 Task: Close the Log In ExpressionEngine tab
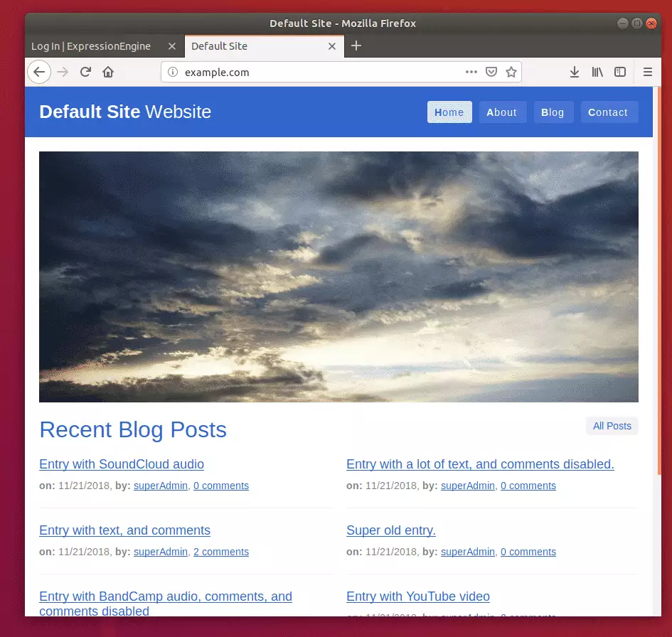point(172,46)
